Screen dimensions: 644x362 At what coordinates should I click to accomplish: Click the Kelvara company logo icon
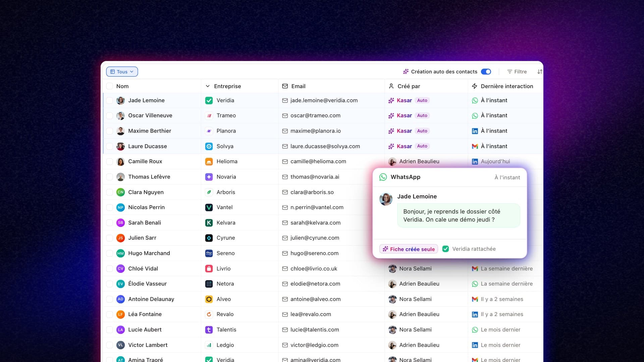click(x=209, y=223)
